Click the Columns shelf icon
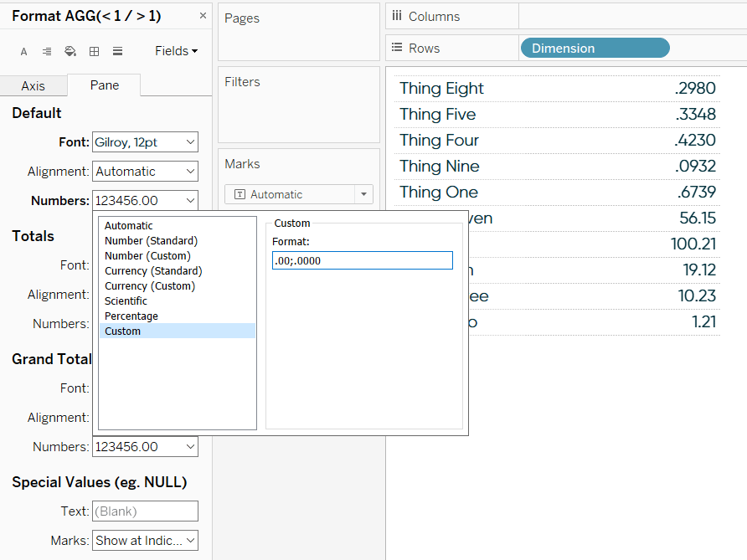Image resolution: width=747 pixels, height=560 pixels. pyautogui.click(x=398, y=16)
